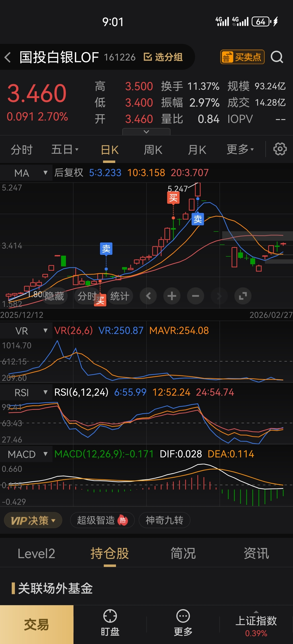Tap the first 4G signal icon
This screenshot has height=644, width=293.
pos(222,21)
